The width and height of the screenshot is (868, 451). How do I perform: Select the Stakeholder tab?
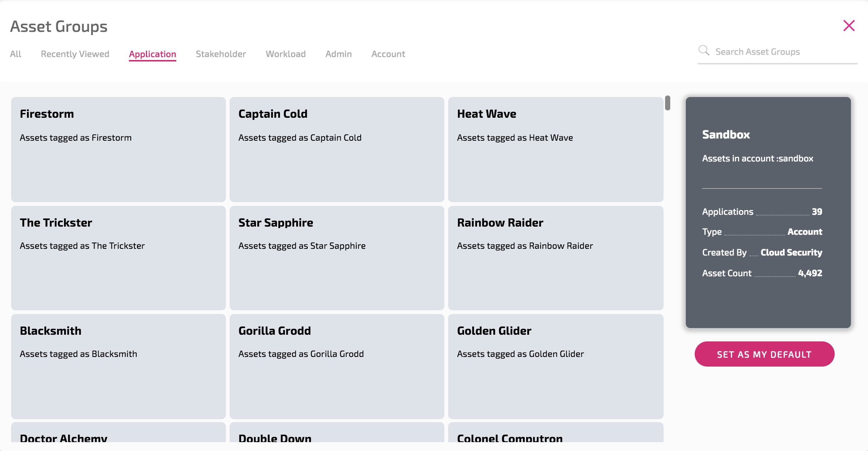tap(221, 54)
